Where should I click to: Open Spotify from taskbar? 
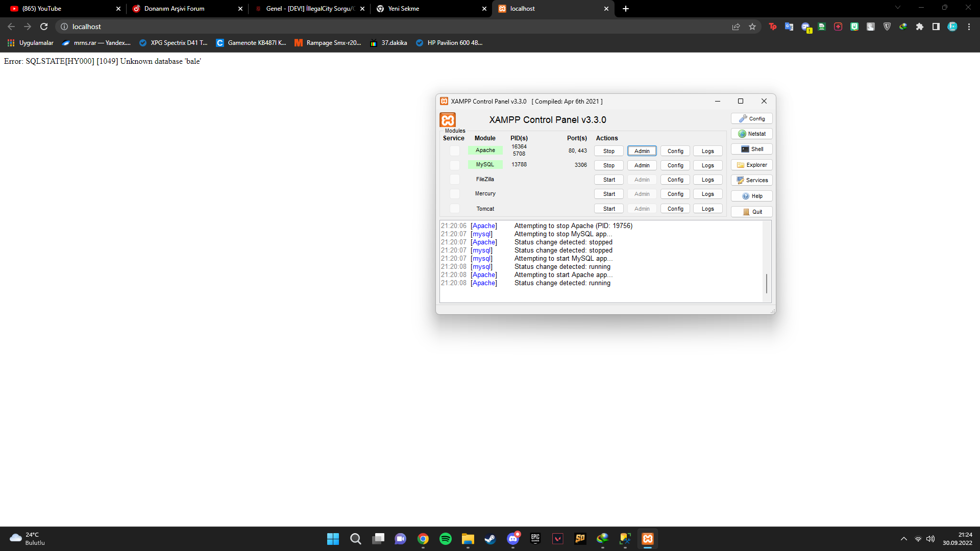446,539
